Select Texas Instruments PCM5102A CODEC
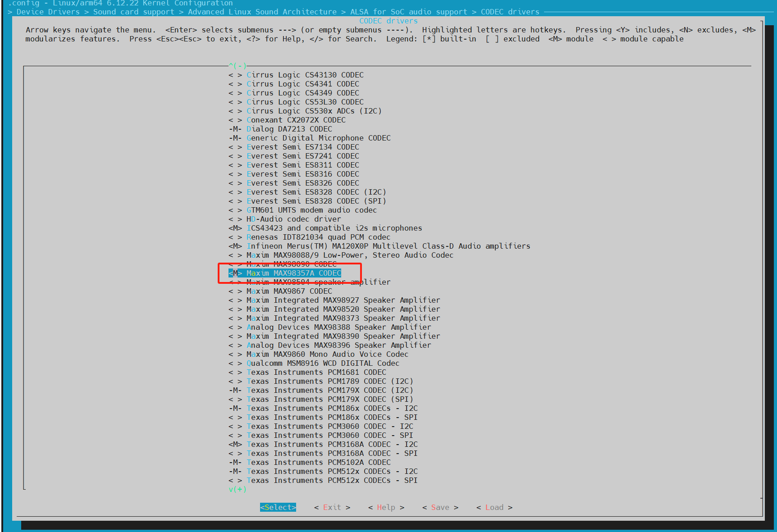Viewport: 777px width, 532px height. tap(310, 462)
